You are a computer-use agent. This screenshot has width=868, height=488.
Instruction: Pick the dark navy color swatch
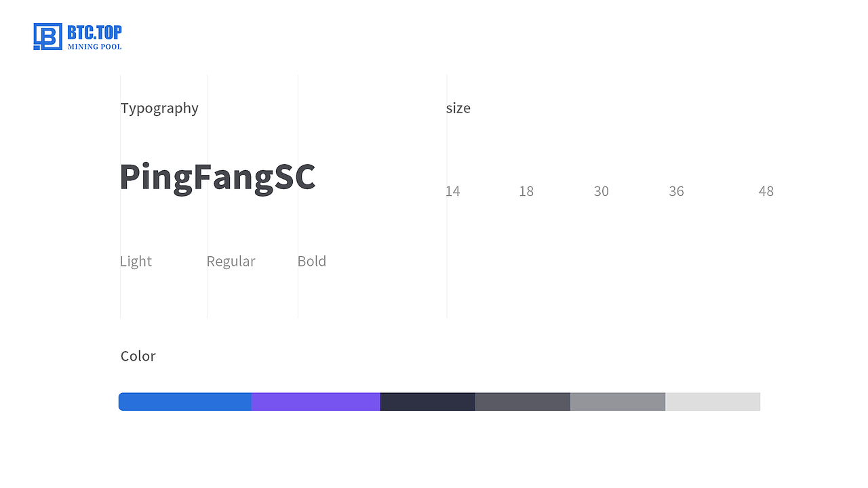click(427, 401)
